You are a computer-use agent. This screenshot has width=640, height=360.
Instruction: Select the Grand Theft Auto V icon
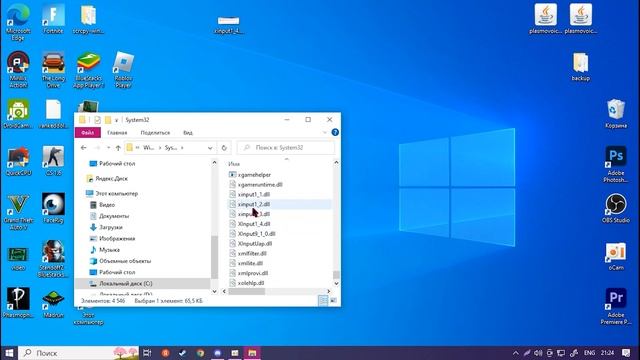click(x=18, y=212)
